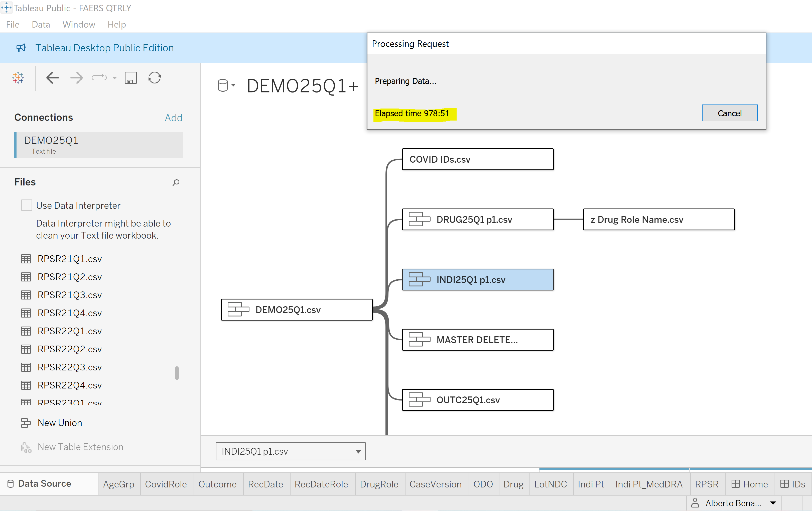812x511 pixels.
Task: Cancel the Processing Request dialog
Action: click(729, 113)
